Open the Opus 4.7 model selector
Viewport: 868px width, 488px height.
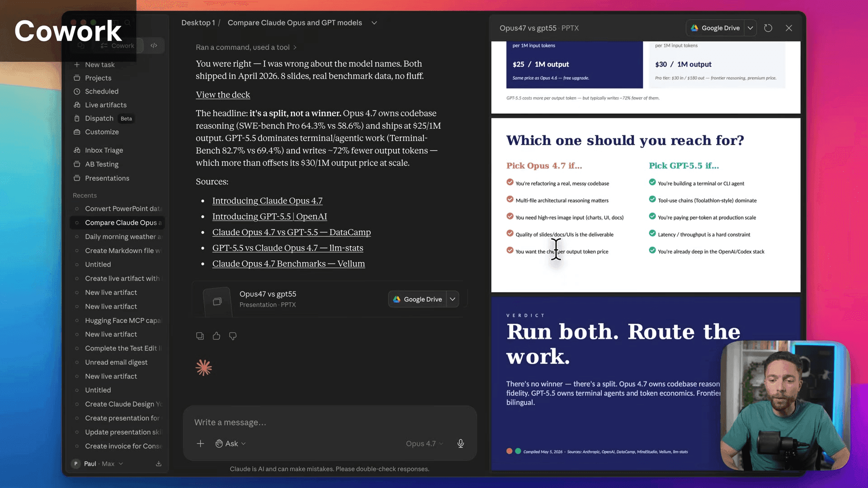425,444
